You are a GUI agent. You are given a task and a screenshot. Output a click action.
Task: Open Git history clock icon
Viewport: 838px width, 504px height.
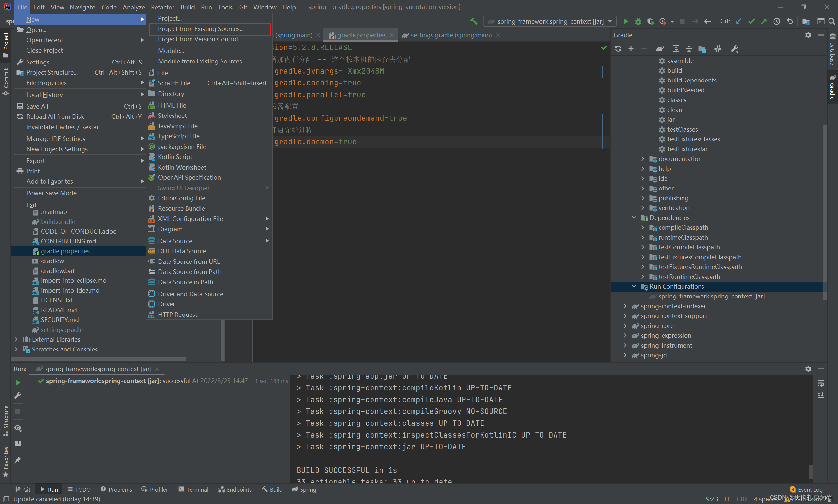[777, 21]
